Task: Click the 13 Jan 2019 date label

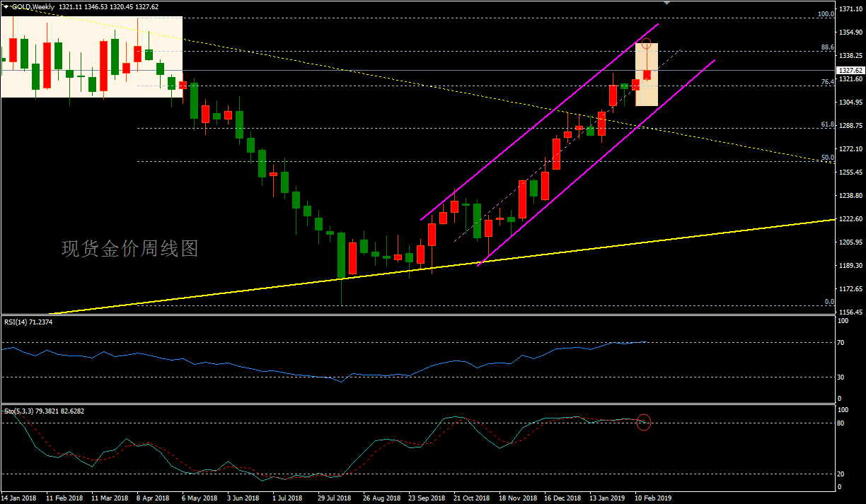Action: click(608, 498)
